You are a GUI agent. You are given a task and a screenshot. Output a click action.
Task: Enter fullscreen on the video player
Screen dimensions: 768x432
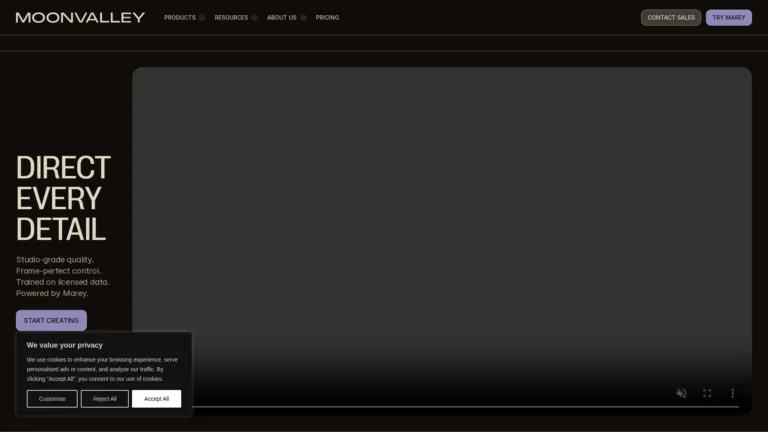tap(707, 393)
